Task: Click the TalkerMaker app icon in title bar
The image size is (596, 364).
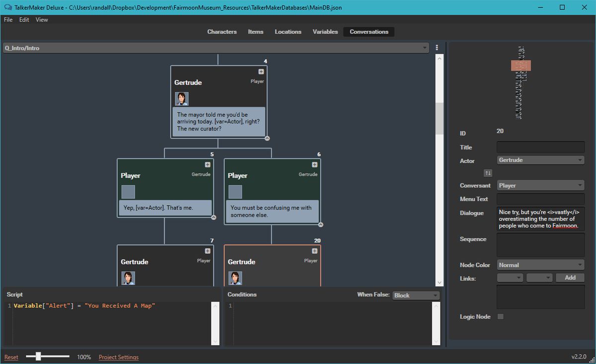Action: click(7, 7)
